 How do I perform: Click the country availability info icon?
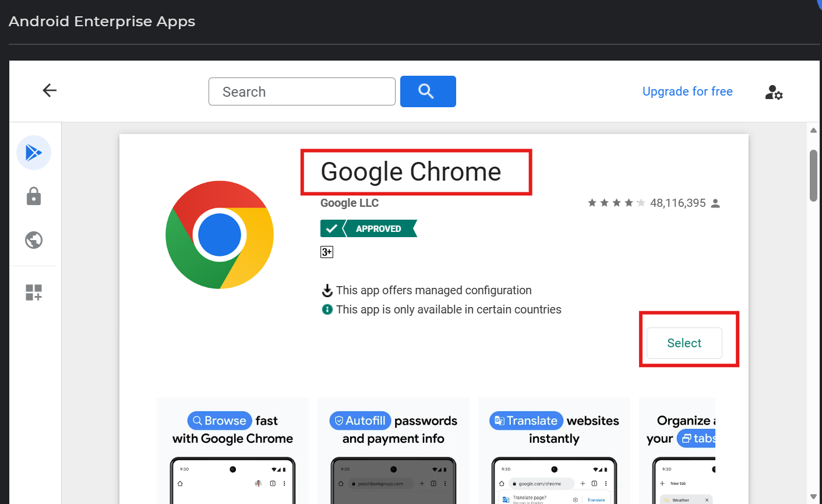pyautogui.click(x=327, y=309)
